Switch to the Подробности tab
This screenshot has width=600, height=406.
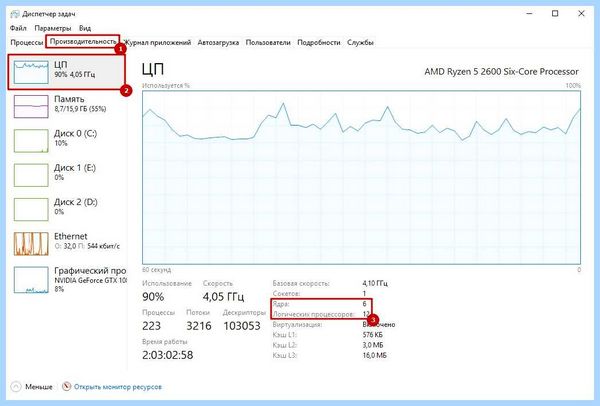[x=319, y=42]
